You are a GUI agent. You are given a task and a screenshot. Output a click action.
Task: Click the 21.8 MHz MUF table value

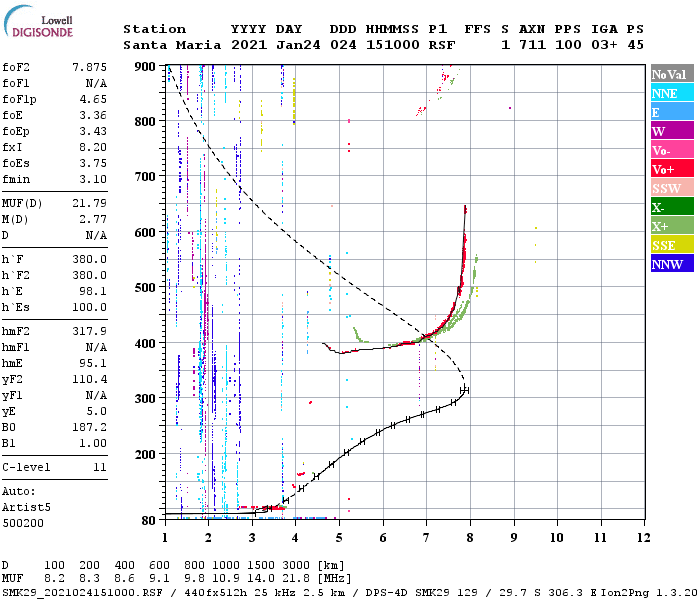click(x=296, y=579)
